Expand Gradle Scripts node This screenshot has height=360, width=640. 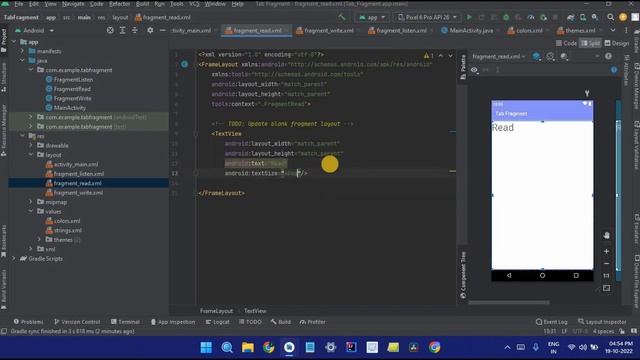pyautogui.click(x=14, y=258)
